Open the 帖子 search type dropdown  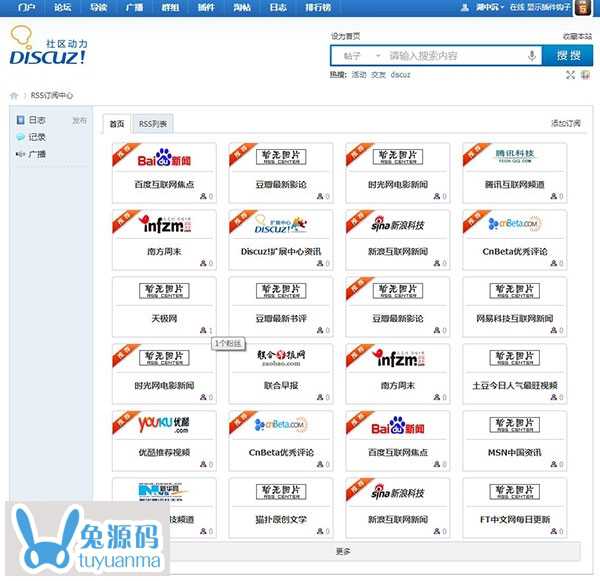[362, 56]
